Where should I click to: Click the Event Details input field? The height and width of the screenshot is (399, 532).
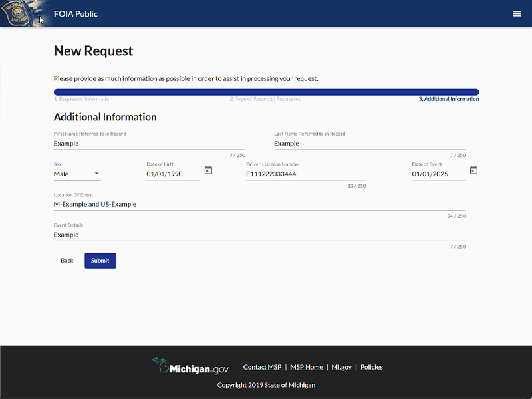coord(259,235)
